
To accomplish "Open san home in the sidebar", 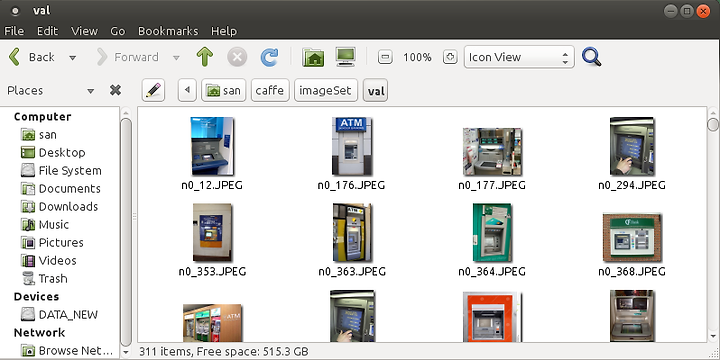I will (39, 135).
